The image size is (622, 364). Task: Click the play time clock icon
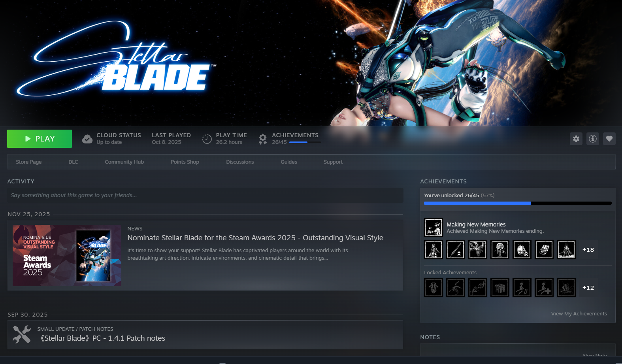[x=207, y=139]
